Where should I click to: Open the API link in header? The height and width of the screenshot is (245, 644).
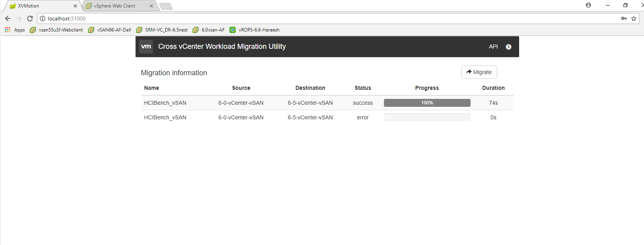(x=493, y=46)
